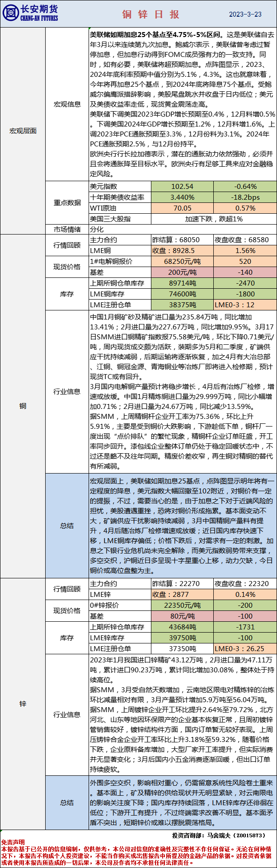Select the 1#电解铜报价 label
The height and width of the screenshot is (868, 277).
(120, 262)
